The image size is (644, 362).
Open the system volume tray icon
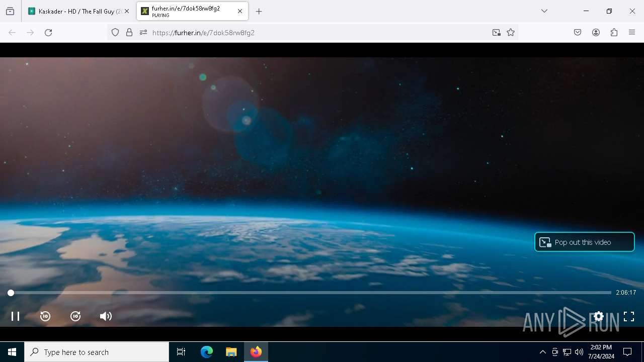point(579,352)
